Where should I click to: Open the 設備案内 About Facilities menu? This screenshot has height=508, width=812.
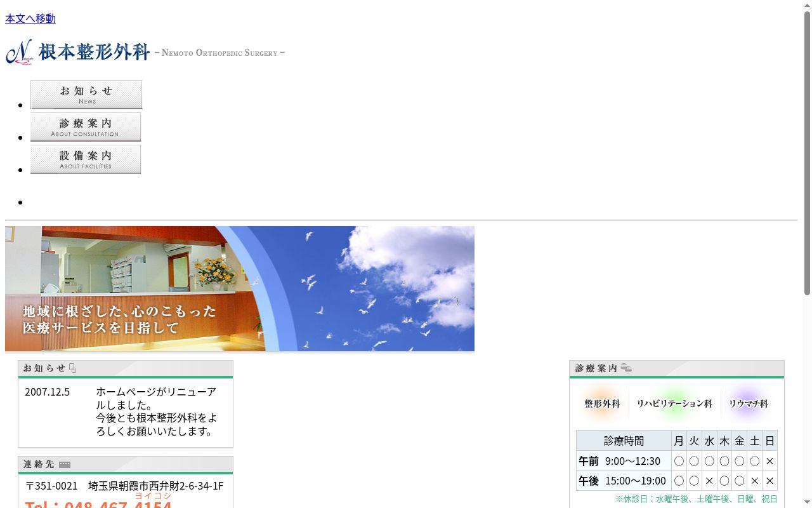(x=86, y=159)
